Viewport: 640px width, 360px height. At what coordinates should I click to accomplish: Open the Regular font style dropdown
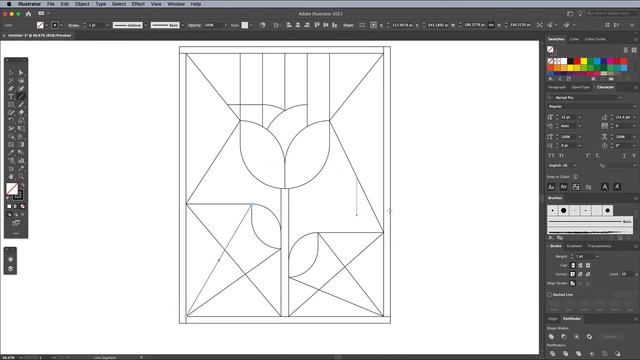634,106
